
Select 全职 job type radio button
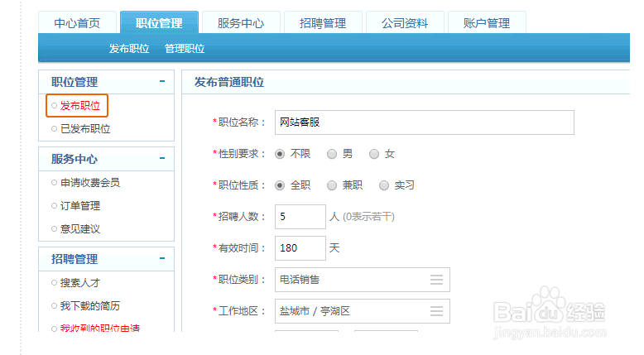280,185
